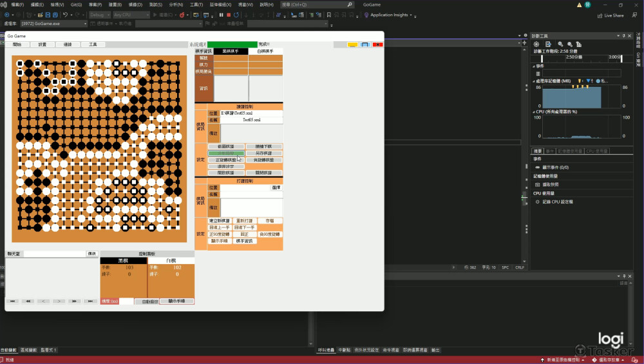Jump to last move in playback bar
The height and width of the screenshot is (364, 644).
(x=90, y=301)
